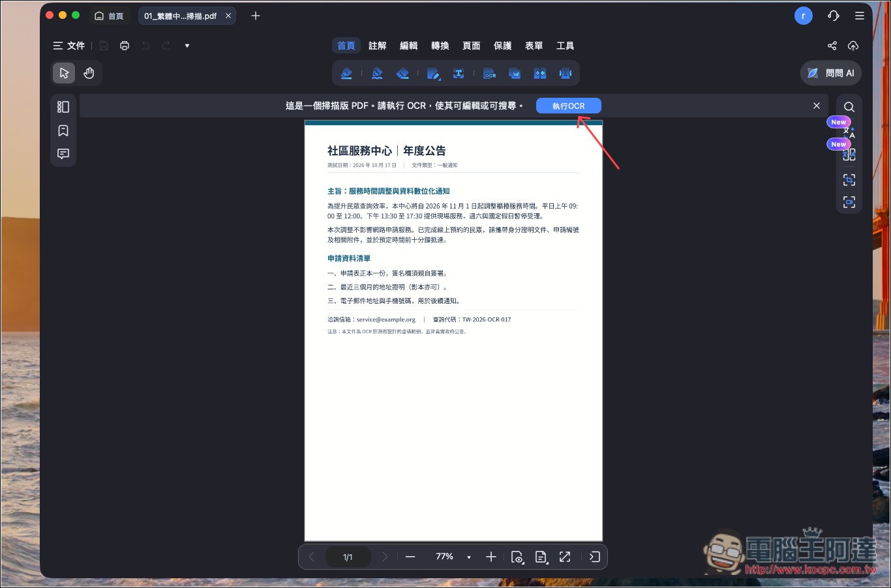The image size is (891, 588).
Task: Click the screenshot capture icon in right sidebar
Action: 849,202
